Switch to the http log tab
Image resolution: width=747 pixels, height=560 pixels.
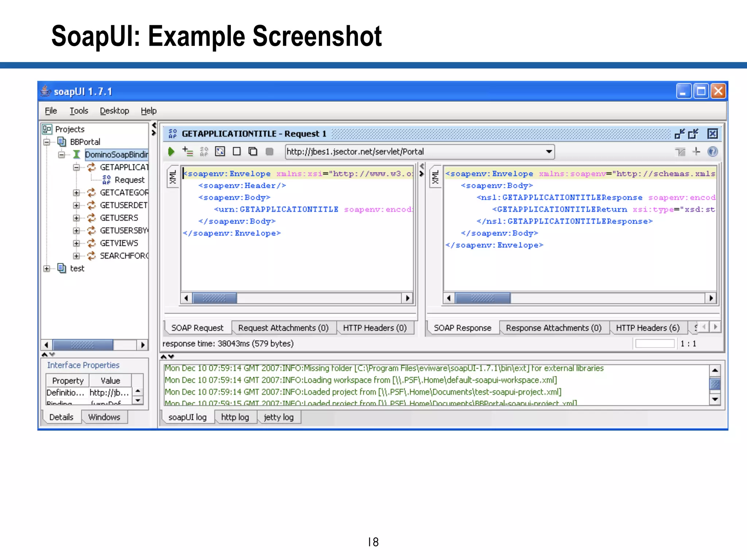coord(235,417)
